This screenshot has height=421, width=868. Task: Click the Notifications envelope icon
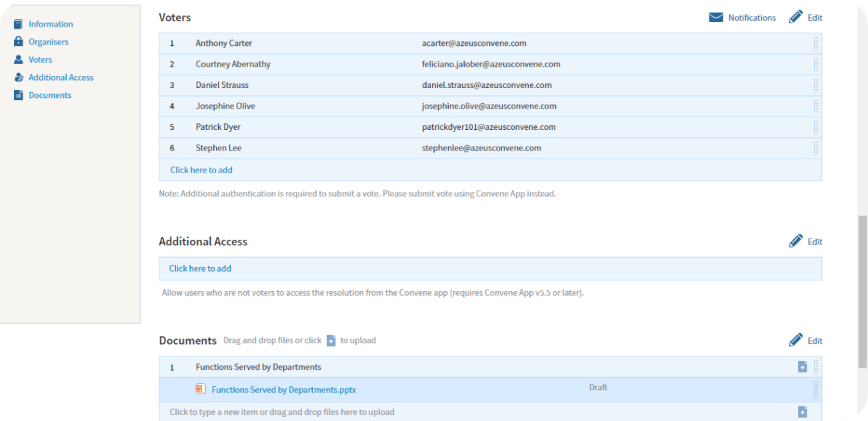tap(716, 17)
